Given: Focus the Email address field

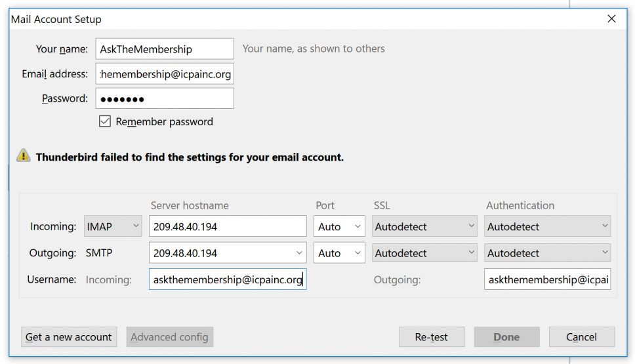Looking at the screenshot, I should pyautogui.click(x=165, y=73).
